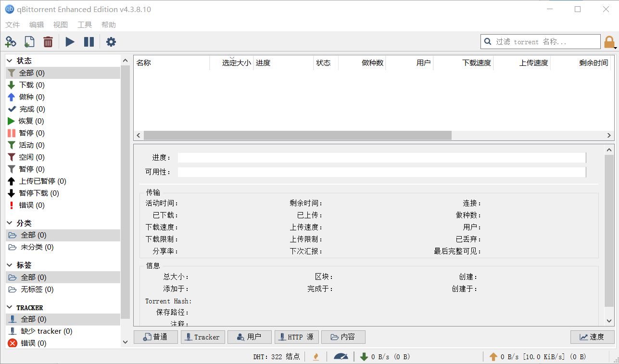Viewport: 619px width, 364px height.
Task: Click the details panel vertical scrollbar
Action: click(610, 231)
